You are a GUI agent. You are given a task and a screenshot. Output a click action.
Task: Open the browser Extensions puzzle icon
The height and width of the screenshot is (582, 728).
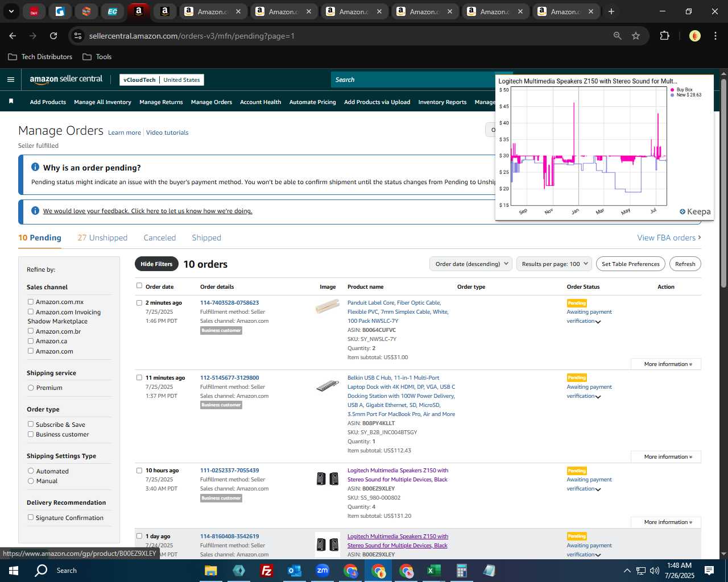[664, 36]
